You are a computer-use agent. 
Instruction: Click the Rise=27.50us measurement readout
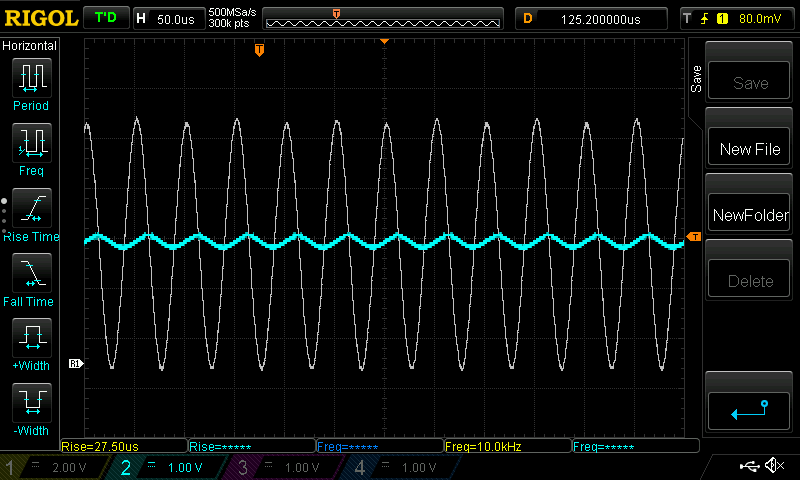click(x=123, y=446)
